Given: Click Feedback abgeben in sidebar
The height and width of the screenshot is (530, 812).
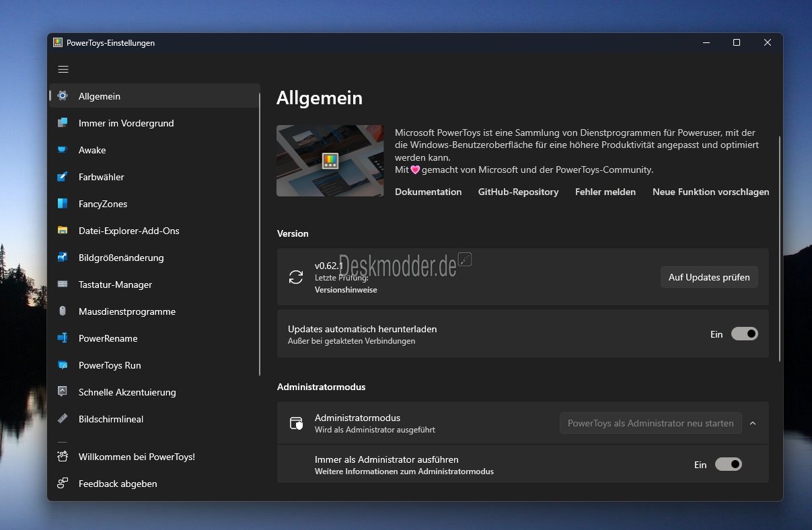Looking at the screenshot, I should click(x=155, y=484).
